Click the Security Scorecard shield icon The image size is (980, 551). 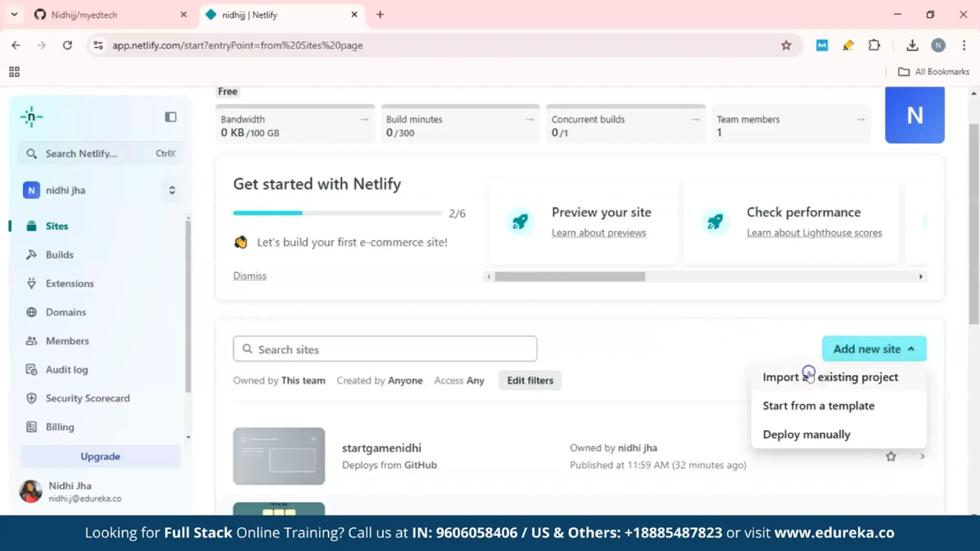point(32,398)
